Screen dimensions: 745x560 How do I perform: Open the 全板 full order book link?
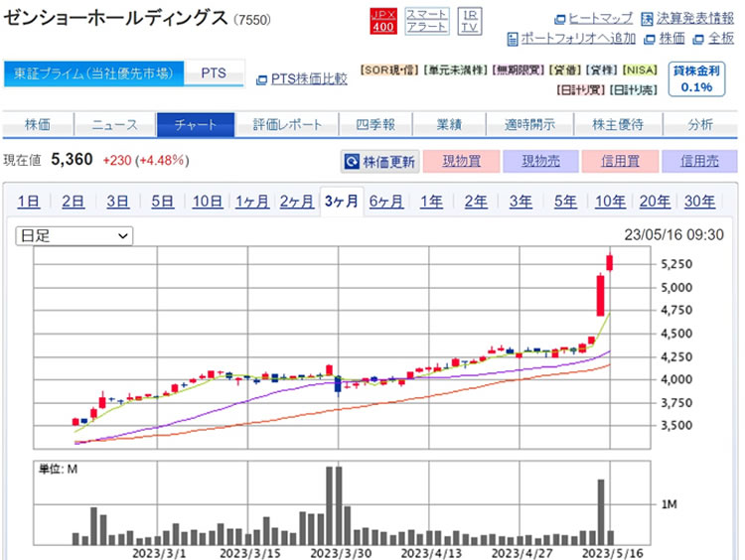(x=714, y=38)
